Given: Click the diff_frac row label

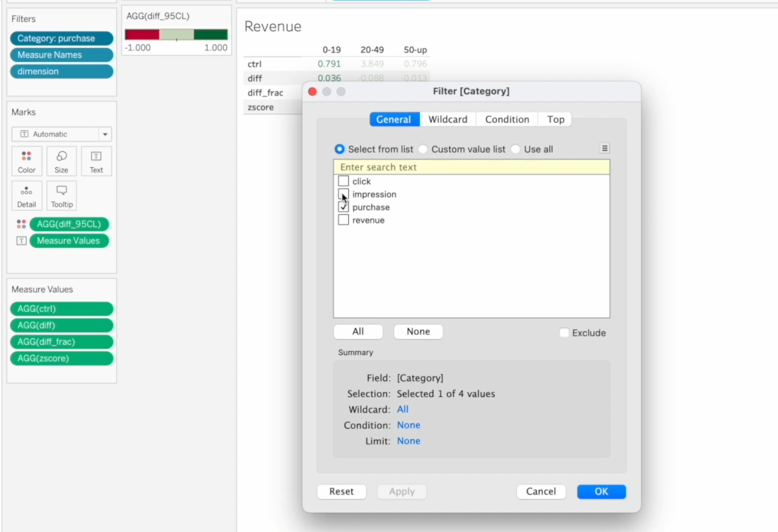Looking at the screenshot, I should 265,92.
